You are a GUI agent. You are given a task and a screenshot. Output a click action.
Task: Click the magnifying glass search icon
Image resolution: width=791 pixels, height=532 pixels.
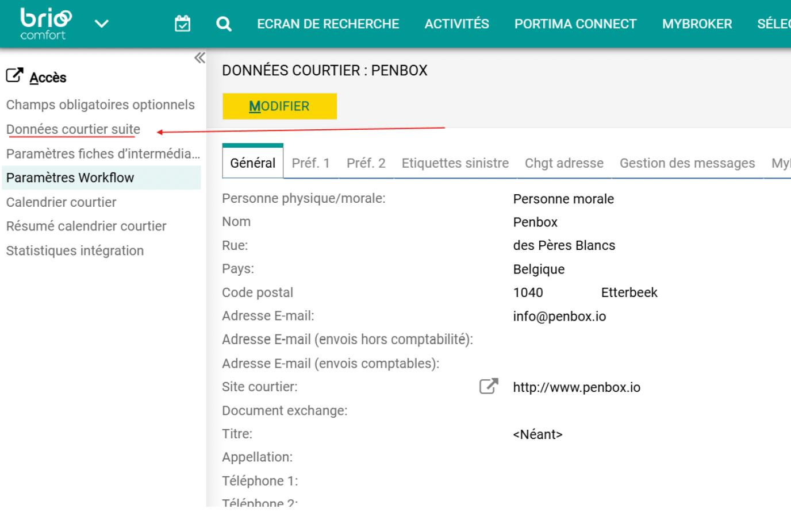click(224, 24)
